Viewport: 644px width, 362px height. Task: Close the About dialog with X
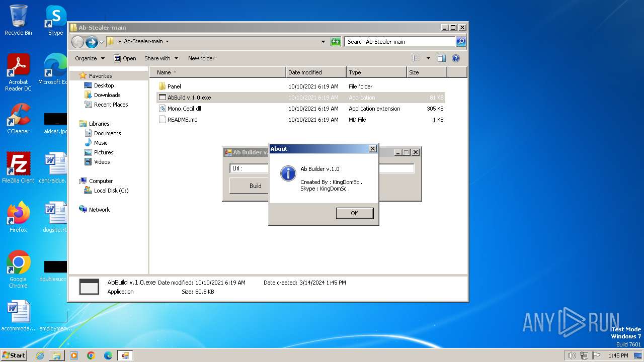(373, 148)
